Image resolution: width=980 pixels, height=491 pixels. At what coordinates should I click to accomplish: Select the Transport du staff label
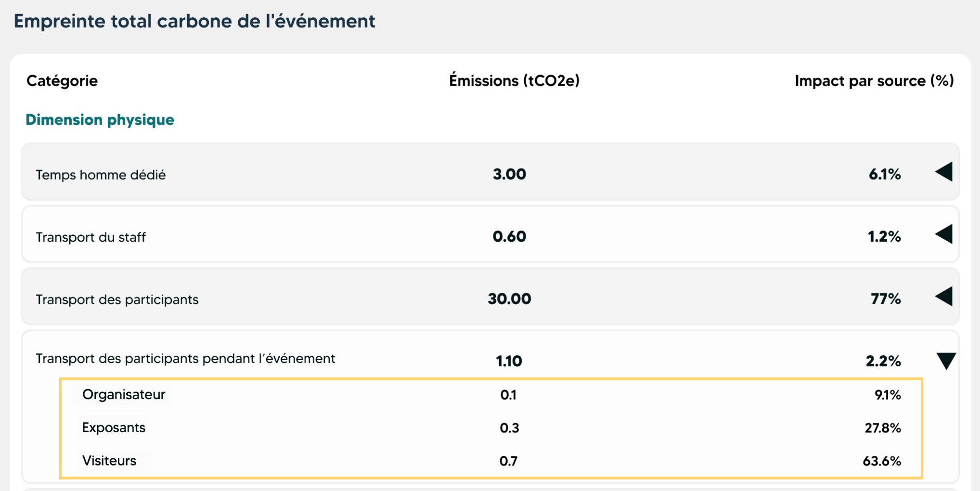click(x=90, y=237)
